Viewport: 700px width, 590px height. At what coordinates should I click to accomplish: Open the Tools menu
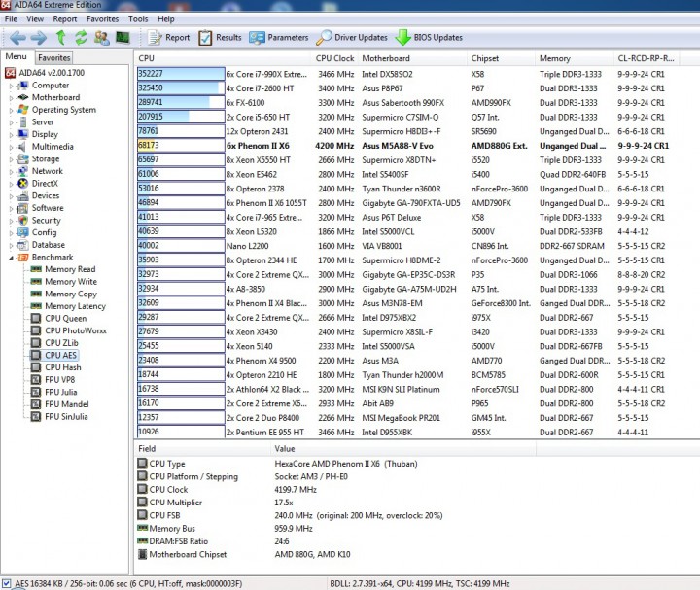pos(138,18)
